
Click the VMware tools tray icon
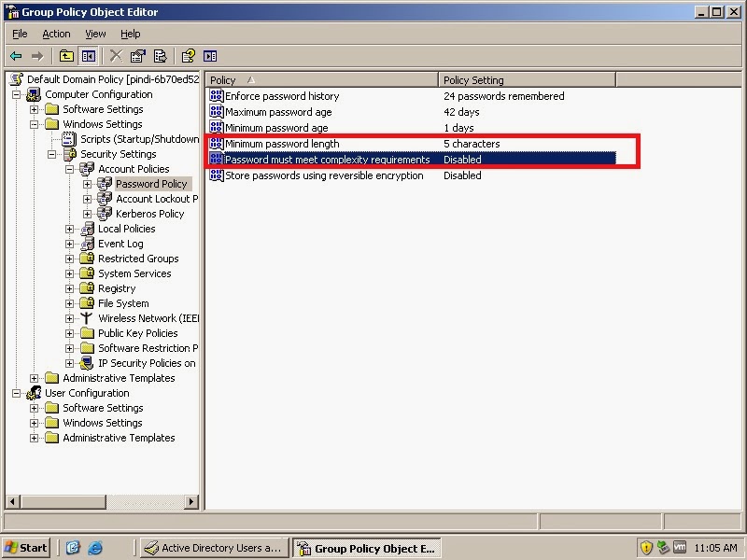tap(680, 548)
